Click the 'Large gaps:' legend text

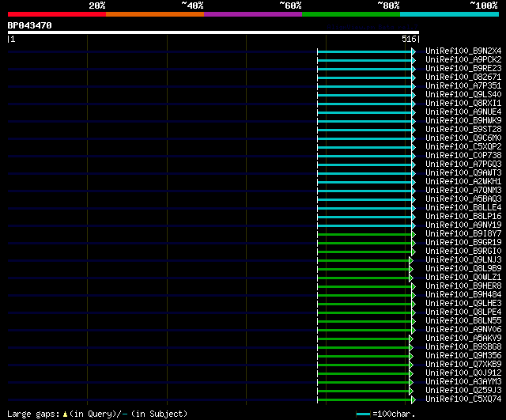pos(33,414)
